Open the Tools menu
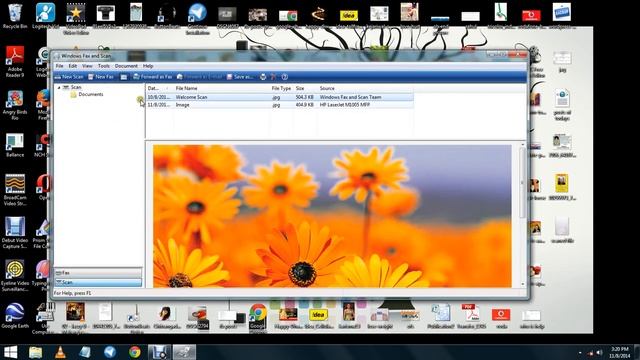The width and height of the screenshot is (640, 360). coord(104,66)
